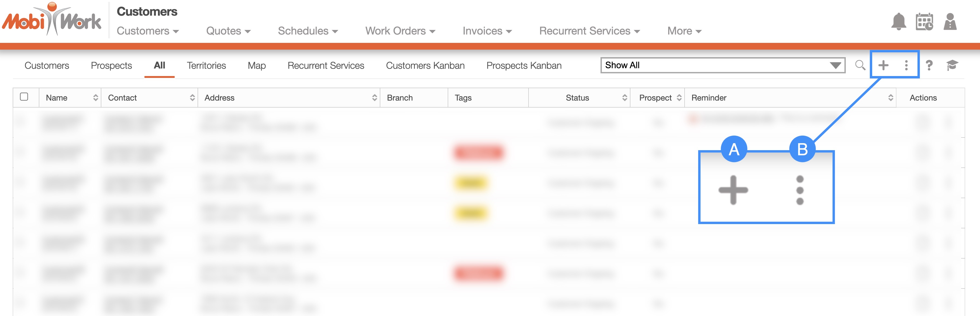Open the calendar clock icon
This screenshot has width=980, height=316.
coord(924,22)
